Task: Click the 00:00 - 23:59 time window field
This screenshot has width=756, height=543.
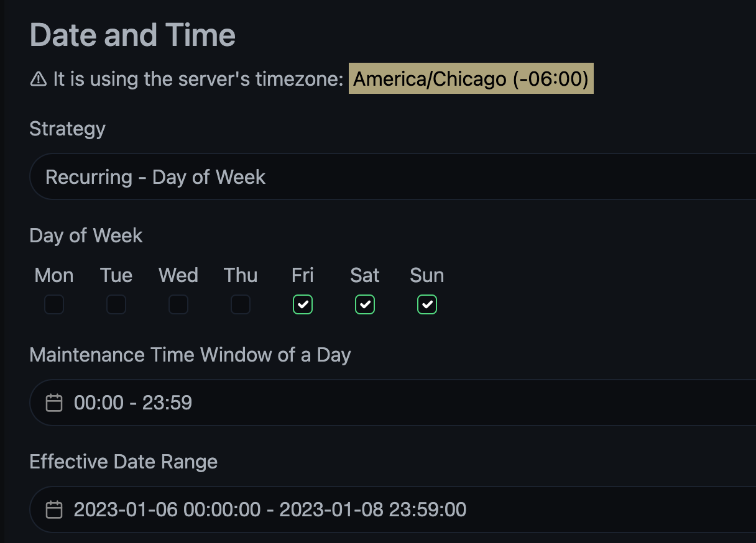Action: tap(131, 403)
